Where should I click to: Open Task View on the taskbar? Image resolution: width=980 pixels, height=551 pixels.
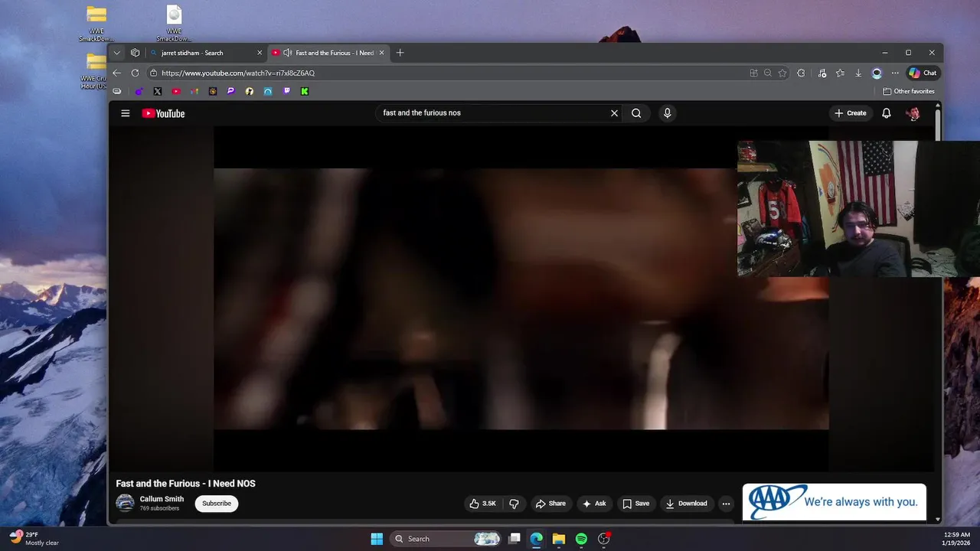click(514, 539)
